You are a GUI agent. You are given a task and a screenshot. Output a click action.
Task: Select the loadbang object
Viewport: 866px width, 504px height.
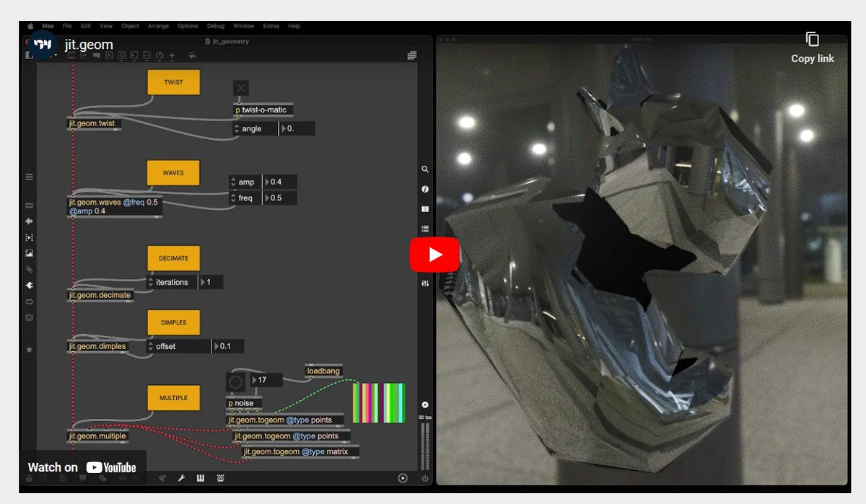coord(323,371)
